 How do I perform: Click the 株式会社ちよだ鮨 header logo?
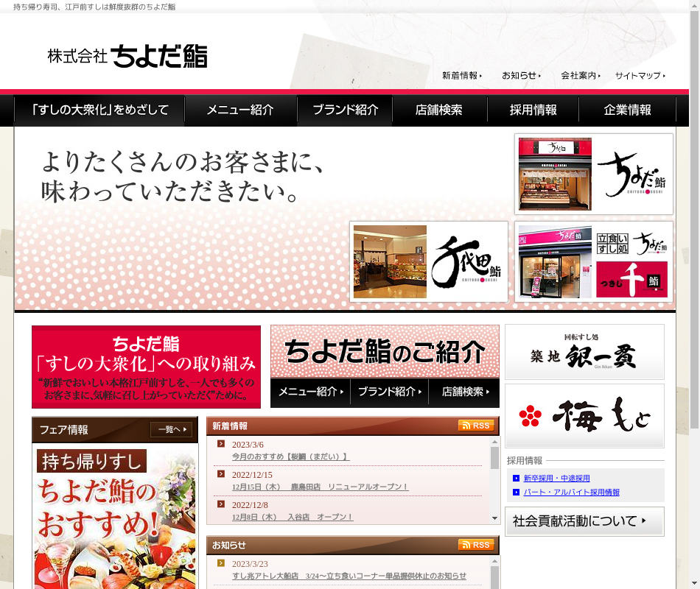(x=127, y=56)
